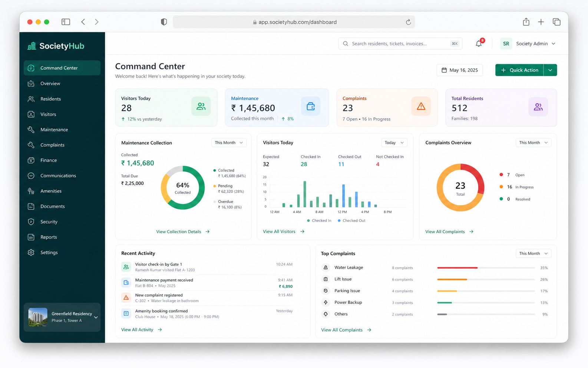Click the Total Residents card purple icon
Image resolution: width=588 pixels, height=368 pixels.
coord(538,107)
